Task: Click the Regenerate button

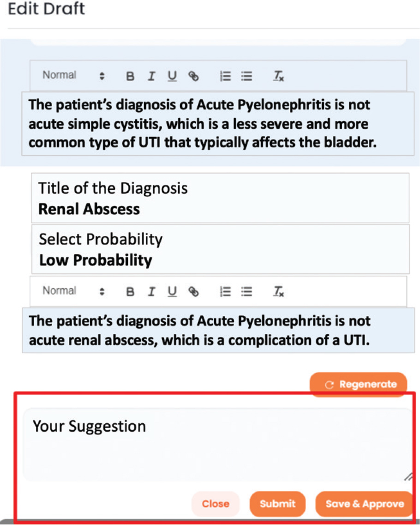Action: point(358,385)
